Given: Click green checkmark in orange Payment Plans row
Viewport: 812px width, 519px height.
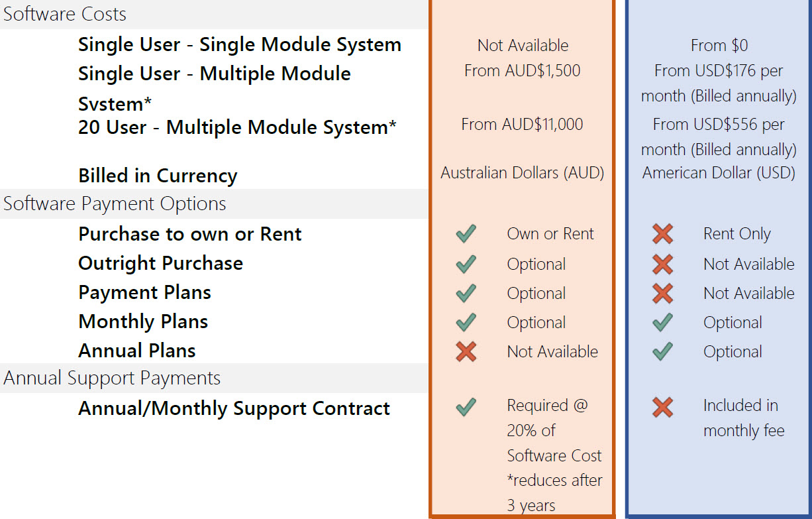Looking at the screenshot, I should [466, 293].
